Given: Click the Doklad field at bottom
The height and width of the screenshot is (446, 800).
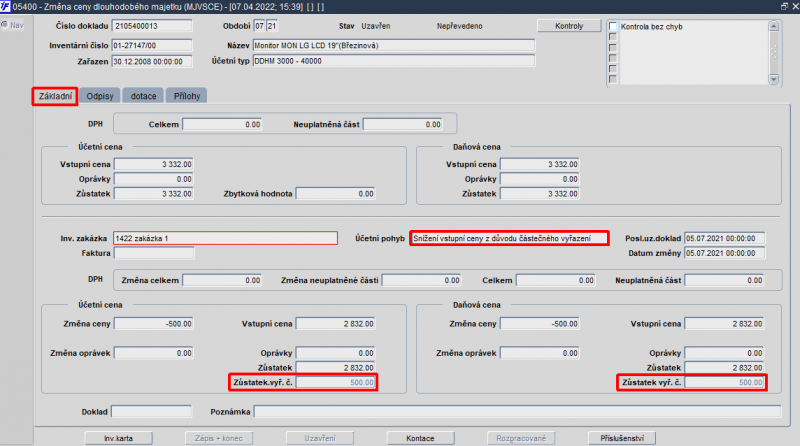Looking at the screenshot, I should 152,412.
